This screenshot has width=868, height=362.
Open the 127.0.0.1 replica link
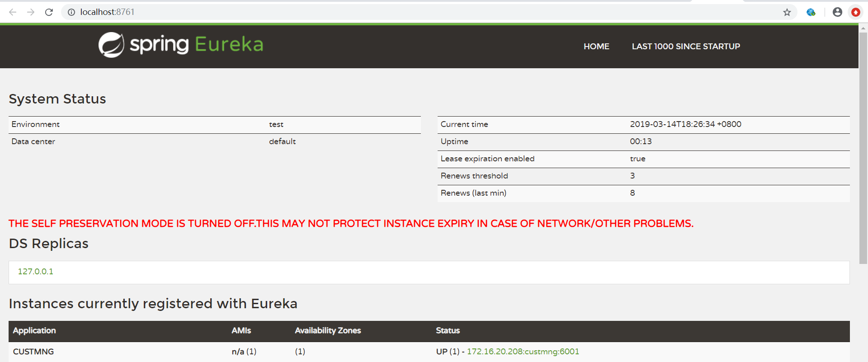pyautogui.click(x=35, y=272)
